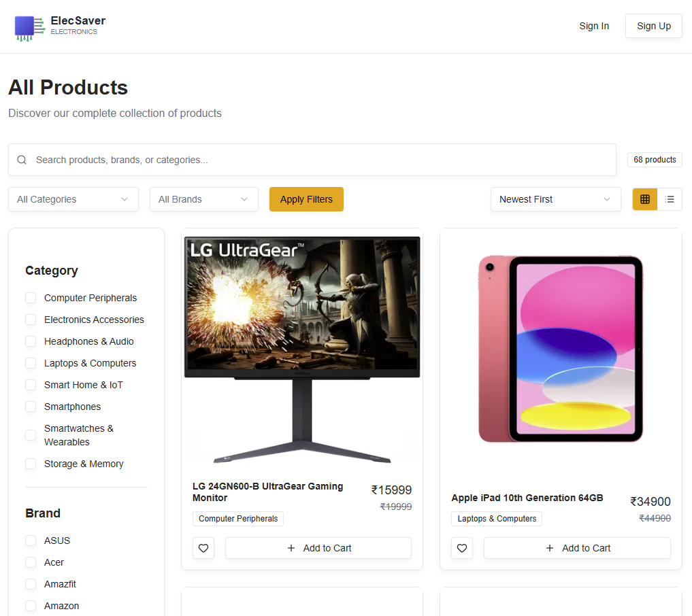Image resolution: width=692 pixels, height=616 pixels.
Task: Click plus icon on iPad's Add to Cart
Action: (550, 548)
